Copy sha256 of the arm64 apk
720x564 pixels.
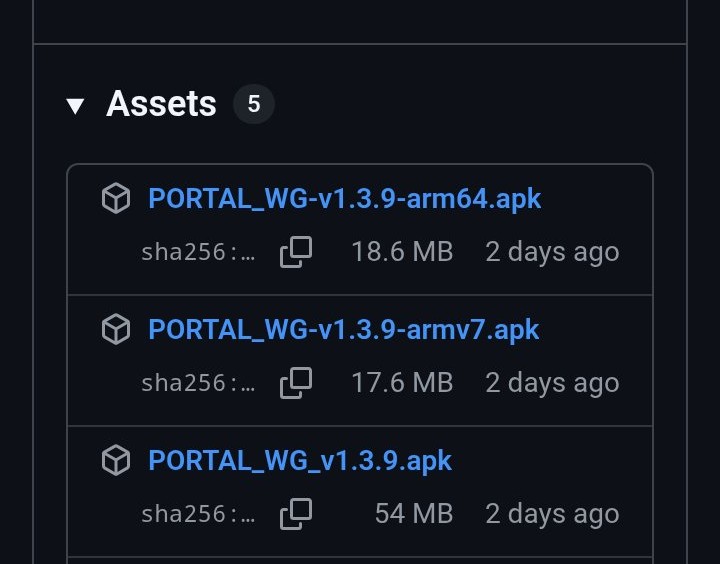pos(296,252)
